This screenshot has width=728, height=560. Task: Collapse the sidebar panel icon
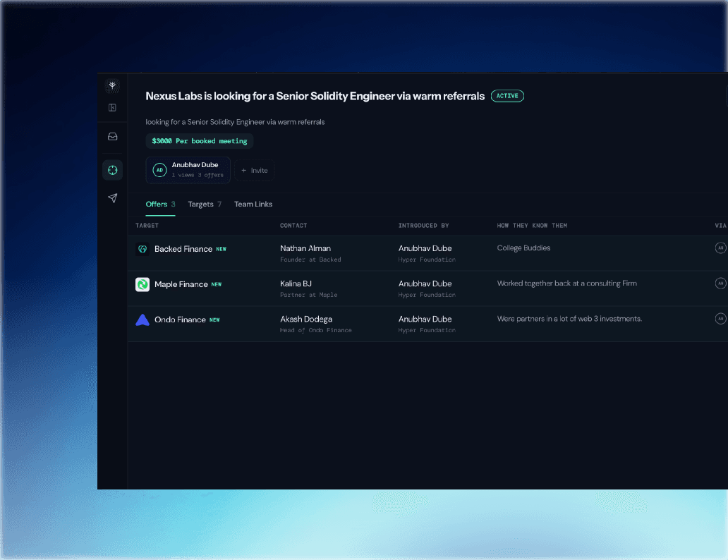point(112,108)
